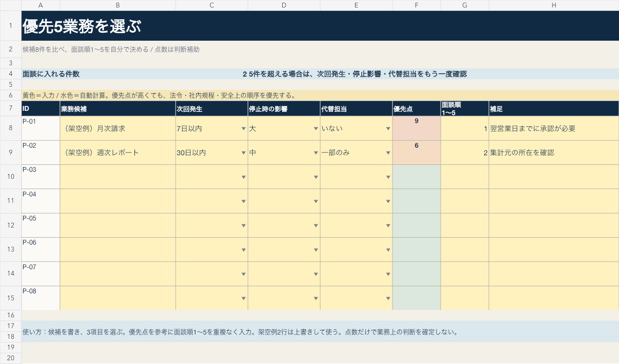Viewport: 619px width, 364px height.
Task: Click the P-03 ID cell
Action: click(x=41, y=177)
